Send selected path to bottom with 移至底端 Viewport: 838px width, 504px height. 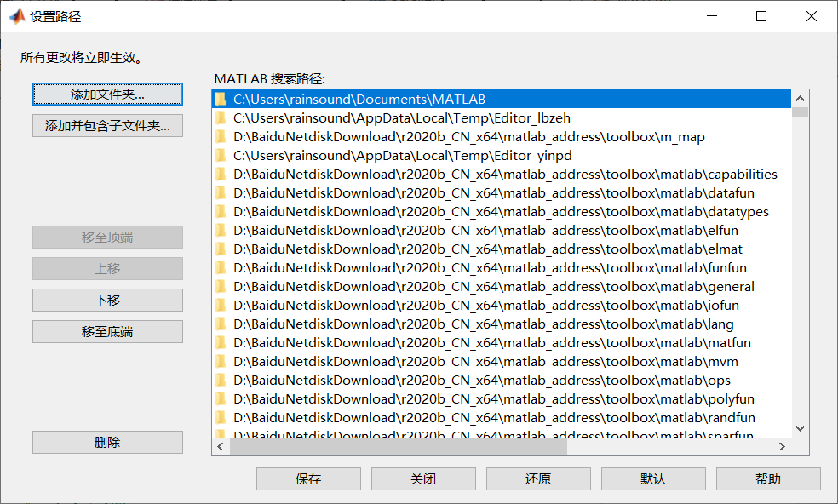(106, 331)
